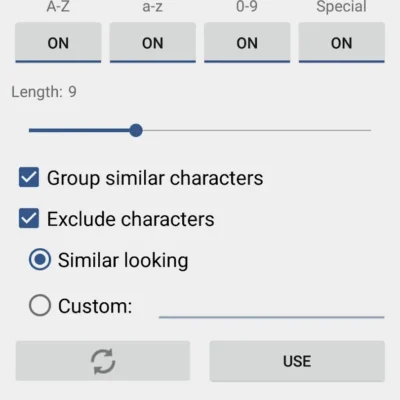Click the Special column header label

coord(341,7)
